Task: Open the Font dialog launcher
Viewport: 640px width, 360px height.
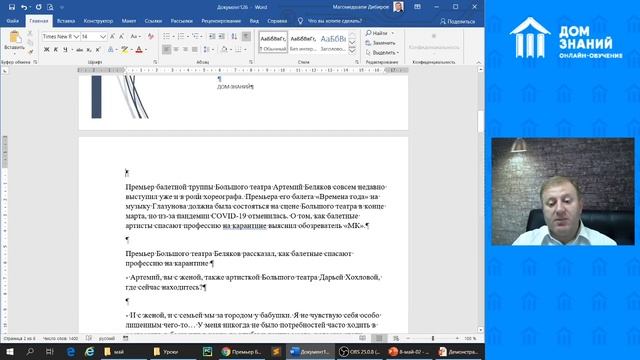Action: point(155,62)
